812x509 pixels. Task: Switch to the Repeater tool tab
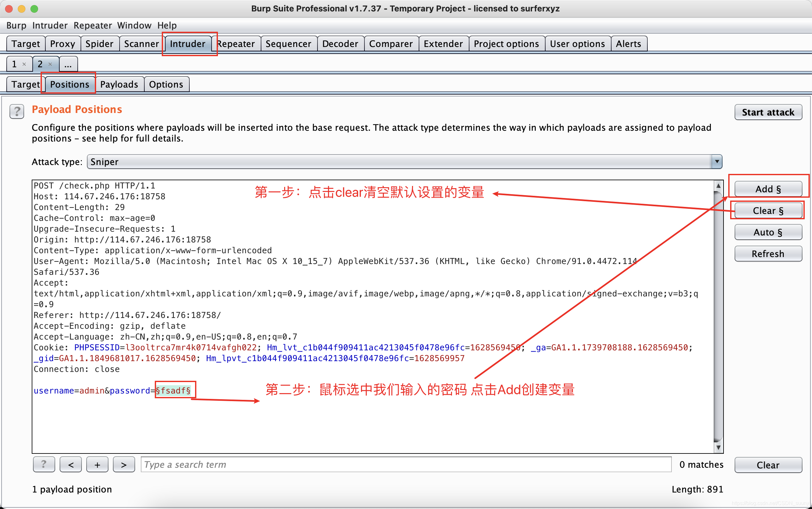(236, 44)
